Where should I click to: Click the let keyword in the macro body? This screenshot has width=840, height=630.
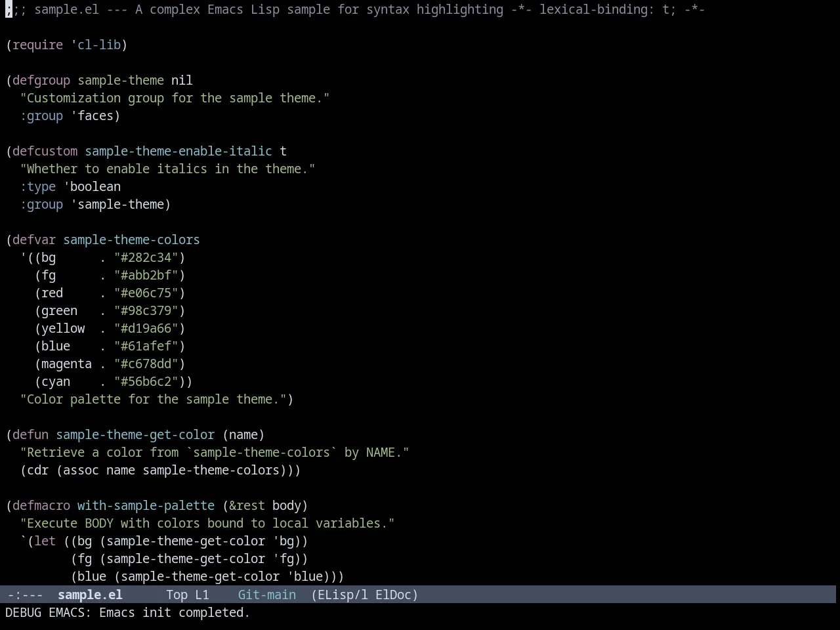[x=45, y=541]
